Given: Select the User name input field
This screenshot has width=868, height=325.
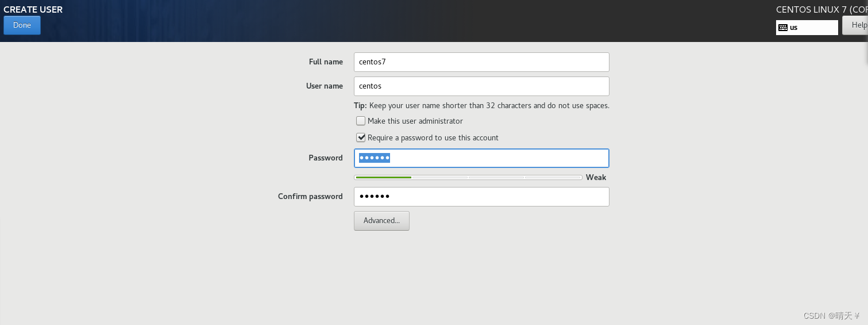Looking at the screenshot, I should 481,86.
